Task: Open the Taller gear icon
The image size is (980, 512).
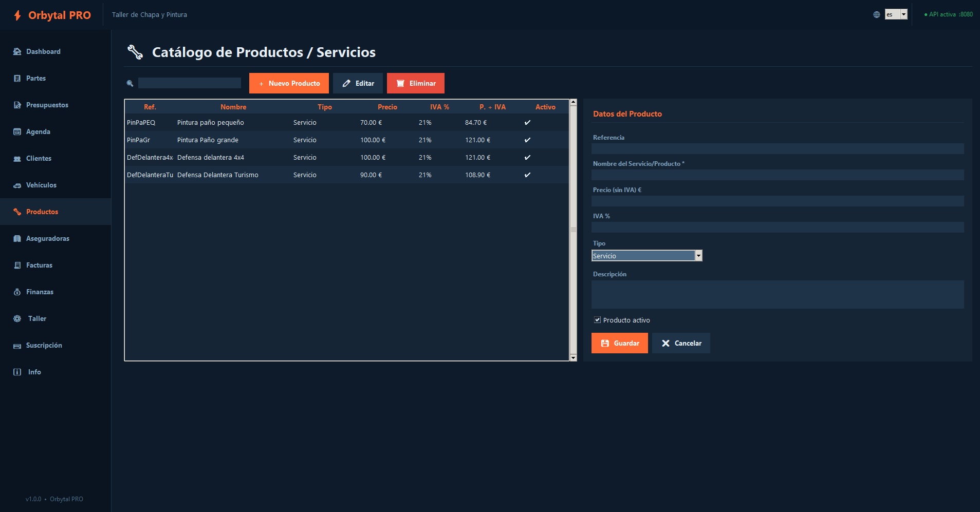Action: pos(17,318)
